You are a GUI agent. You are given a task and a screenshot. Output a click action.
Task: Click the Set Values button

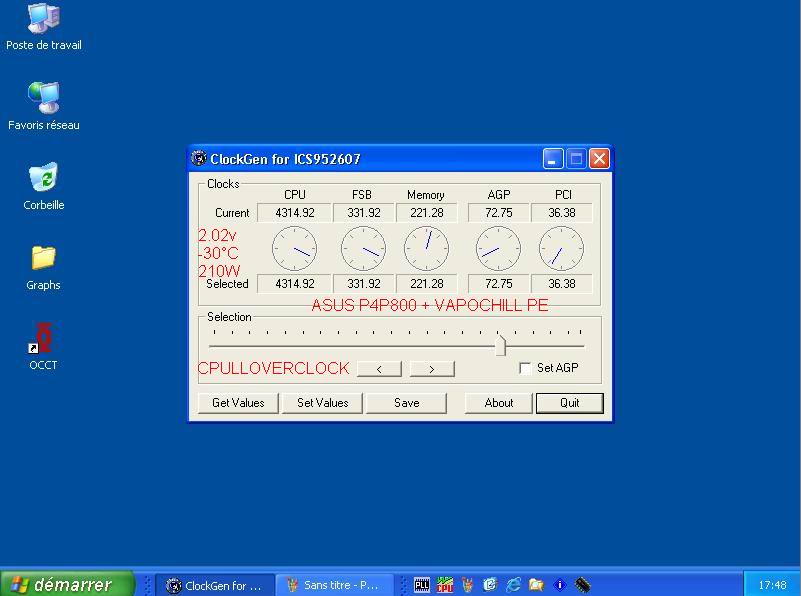[x=322, y=403]
